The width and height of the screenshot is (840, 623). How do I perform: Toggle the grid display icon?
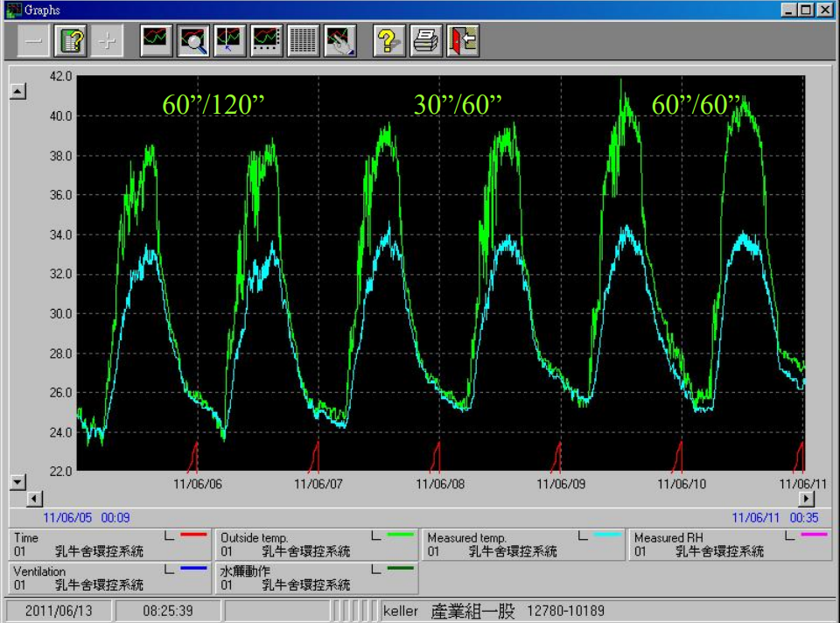click(304, 40)
